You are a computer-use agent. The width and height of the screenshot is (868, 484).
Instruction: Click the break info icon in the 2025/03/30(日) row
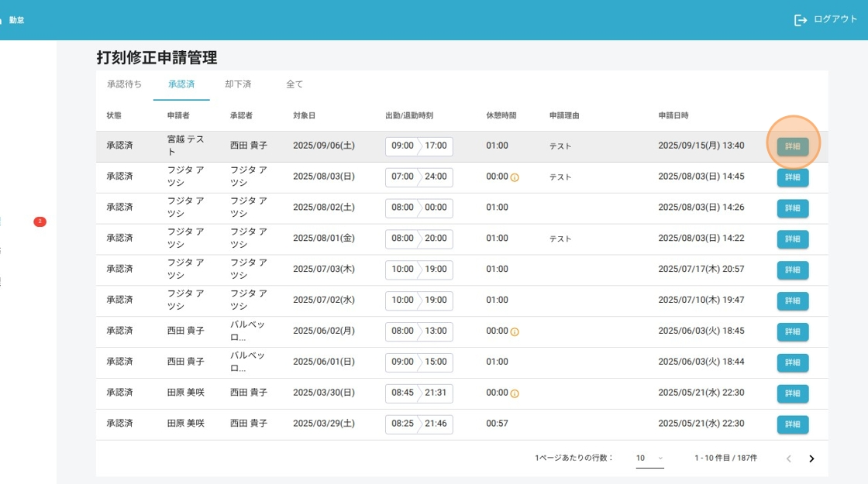click(x=515, y=394)
